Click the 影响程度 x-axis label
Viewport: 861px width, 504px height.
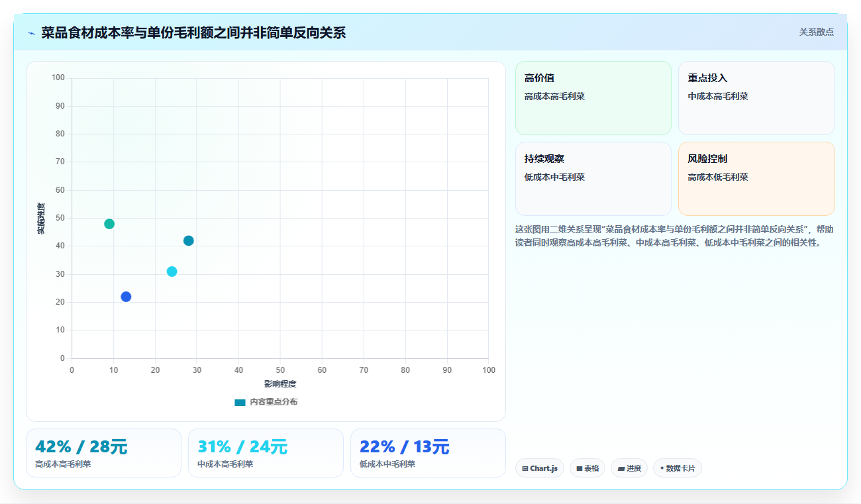point(280,384)
